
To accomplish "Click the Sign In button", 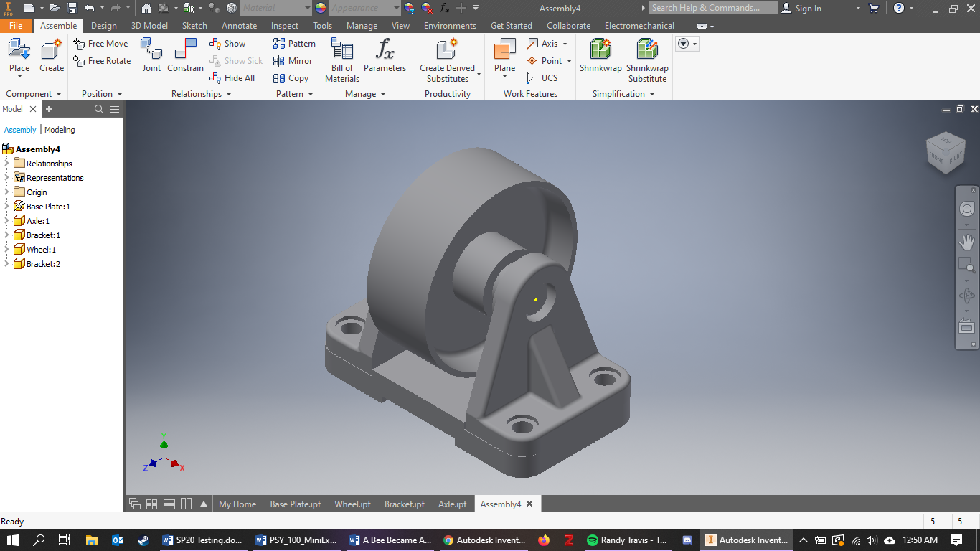I will click(x=801, y=8).
